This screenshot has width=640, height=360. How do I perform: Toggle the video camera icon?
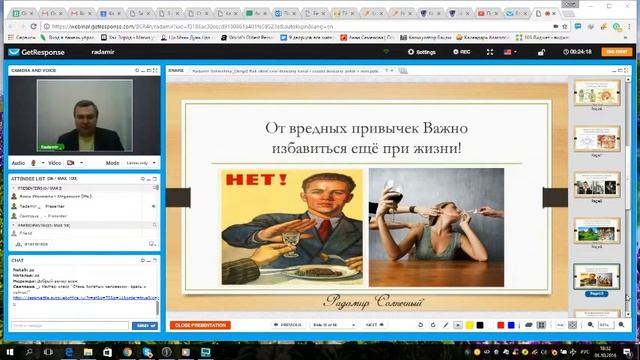(x=71, y=163)
